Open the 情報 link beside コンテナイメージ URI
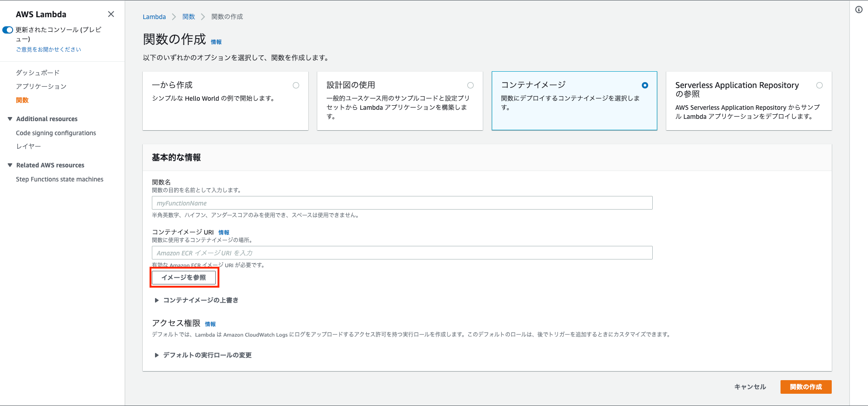This screenshot has width=868, height=406. (224, 232)
